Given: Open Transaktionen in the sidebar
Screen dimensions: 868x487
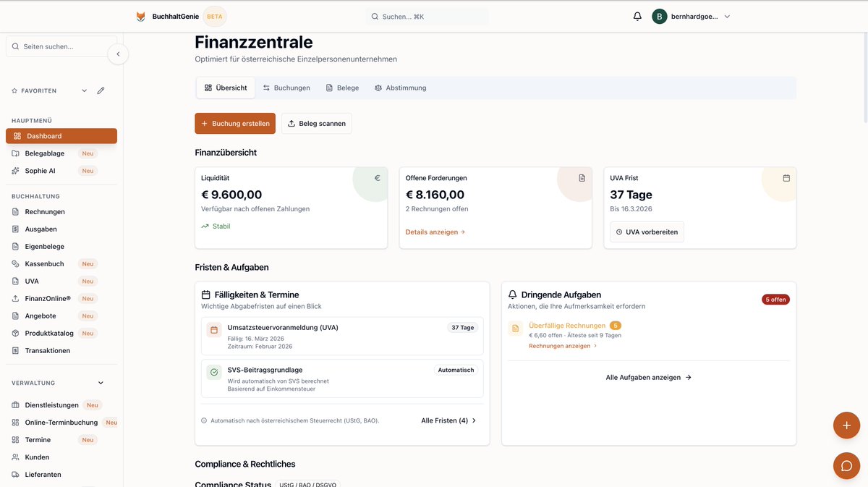Looking at the screenshot, I should (61, 350).
